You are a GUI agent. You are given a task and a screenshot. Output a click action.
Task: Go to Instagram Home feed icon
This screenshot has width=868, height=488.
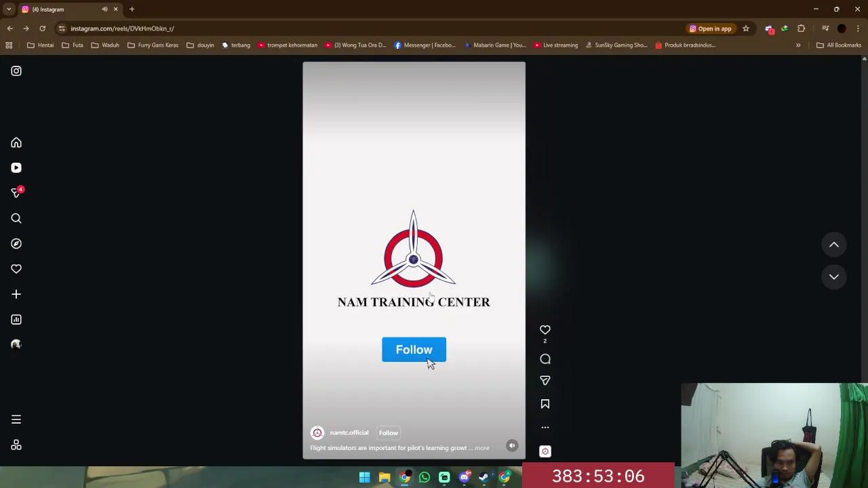[16, 143]
